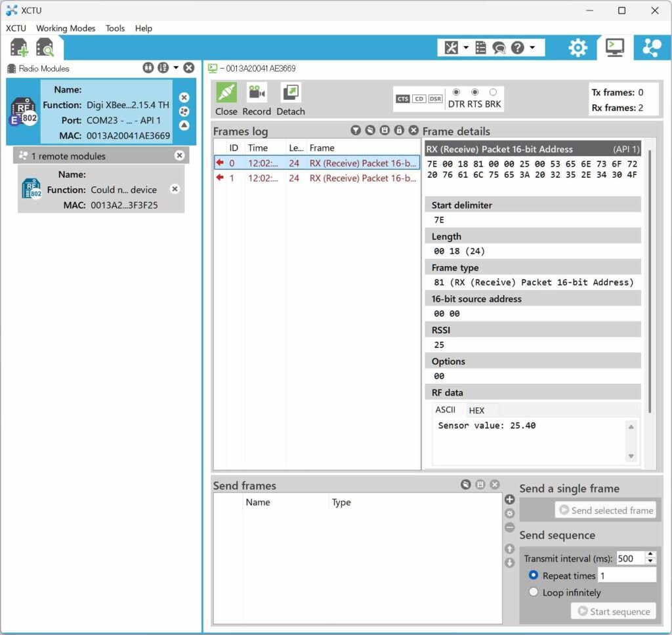This screenshot has width=672, height=635.
Task: Close the serial connection
Action: click(226, 99)
